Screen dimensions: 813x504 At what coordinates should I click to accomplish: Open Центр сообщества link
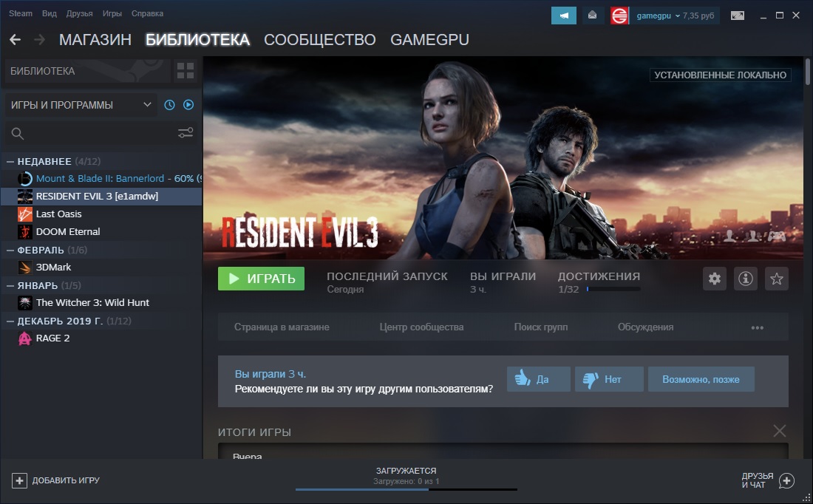click(421, 327)
